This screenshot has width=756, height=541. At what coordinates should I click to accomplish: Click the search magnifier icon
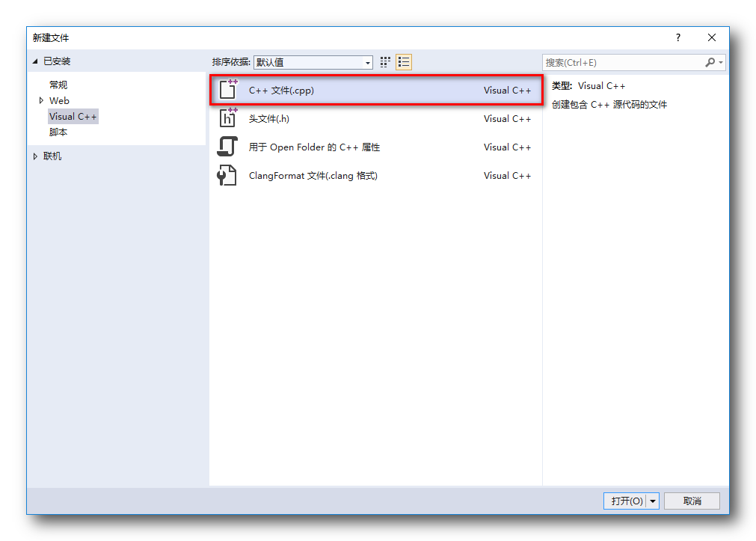click(710, 62)
